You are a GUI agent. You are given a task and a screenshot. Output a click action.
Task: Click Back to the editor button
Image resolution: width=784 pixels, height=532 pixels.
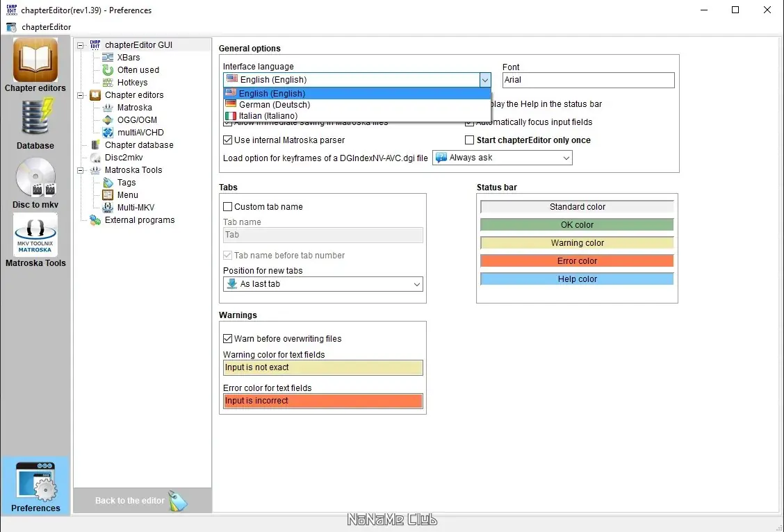click(x=142, y=501)
